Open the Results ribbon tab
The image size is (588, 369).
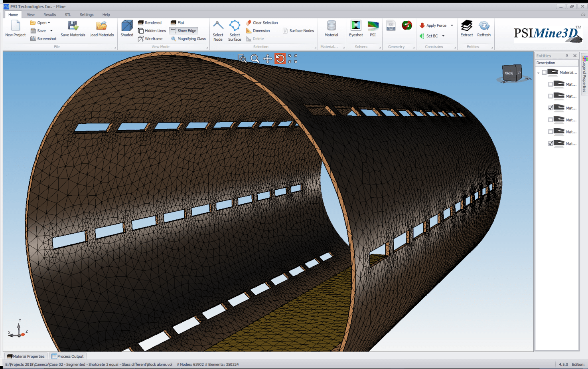point(49,15)
